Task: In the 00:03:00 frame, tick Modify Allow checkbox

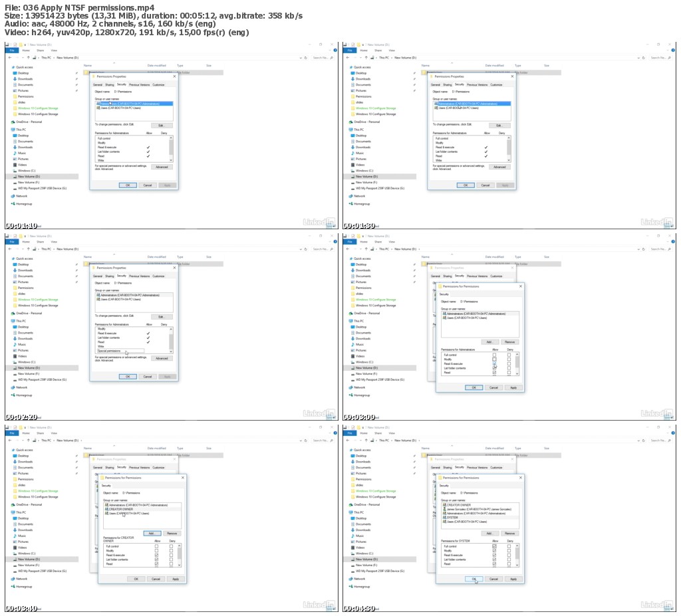Action: pyautogui.click(x=494, y=359)
